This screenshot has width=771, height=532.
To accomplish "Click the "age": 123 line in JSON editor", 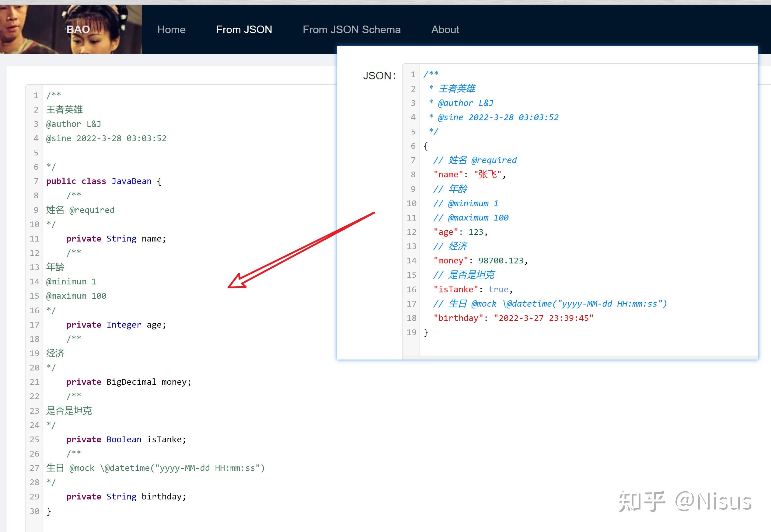I will tap(460, 232).
